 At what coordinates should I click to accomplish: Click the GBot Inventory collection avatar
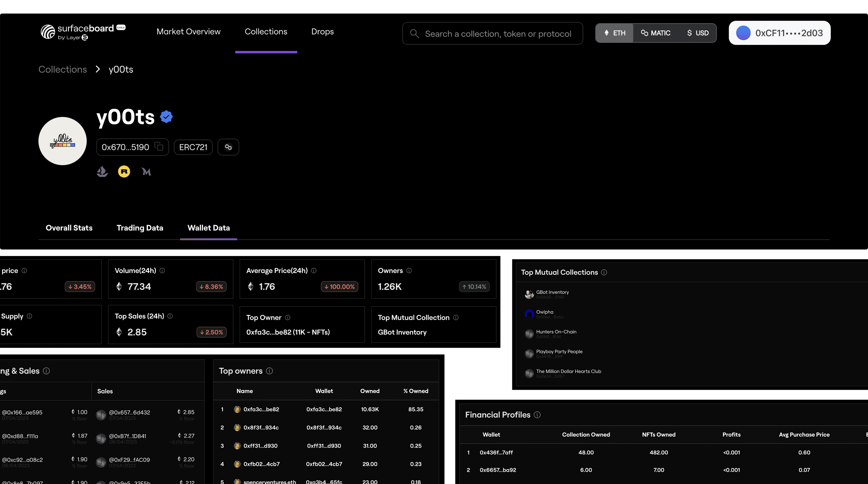tap(529, 294)
